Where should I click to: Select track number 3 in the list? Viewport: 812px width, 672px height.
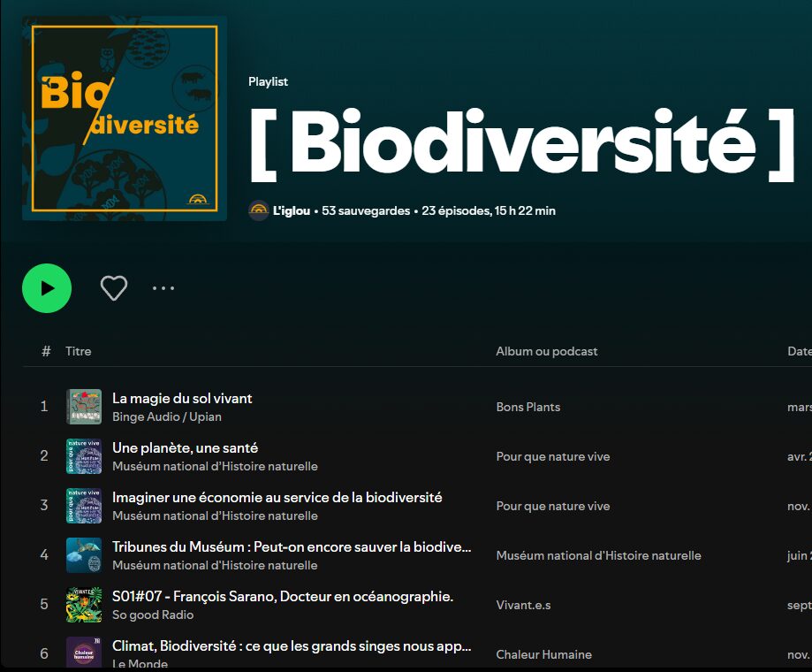pos(44,506)
